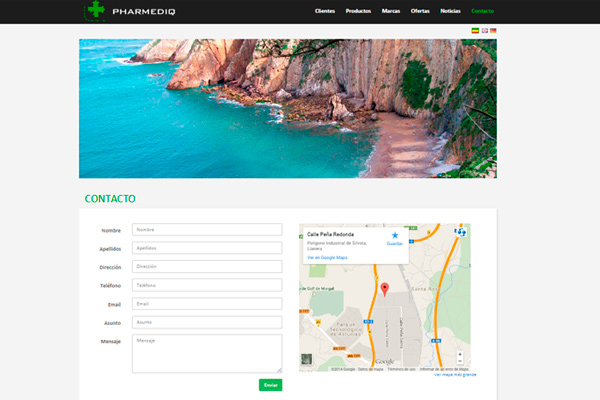Switch language with the Spanish flag
The height and width of the screenshot is (400, 600).
tap(475, 31)
